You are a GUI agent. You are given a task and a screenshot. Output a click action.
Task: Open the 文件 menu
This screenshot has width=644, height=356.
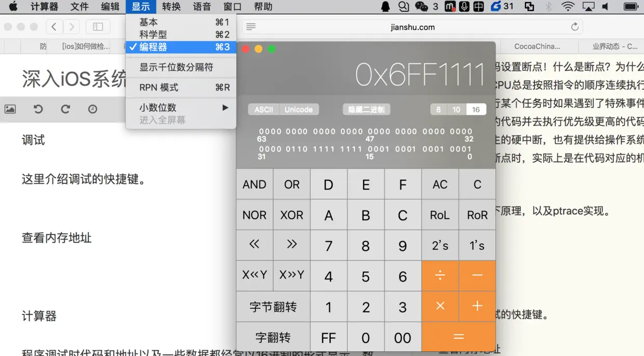(79, 7)
